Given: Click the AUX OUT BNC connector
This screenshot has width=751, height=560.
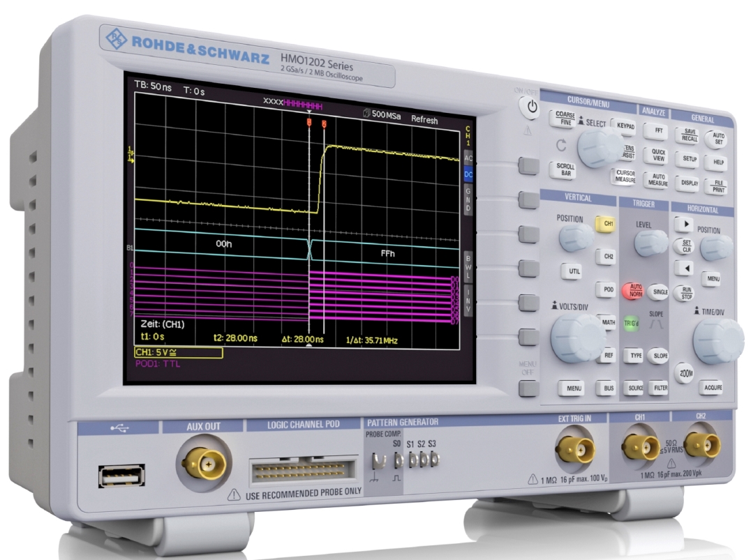Looking at the screenshot, I should tap(204, 463).
